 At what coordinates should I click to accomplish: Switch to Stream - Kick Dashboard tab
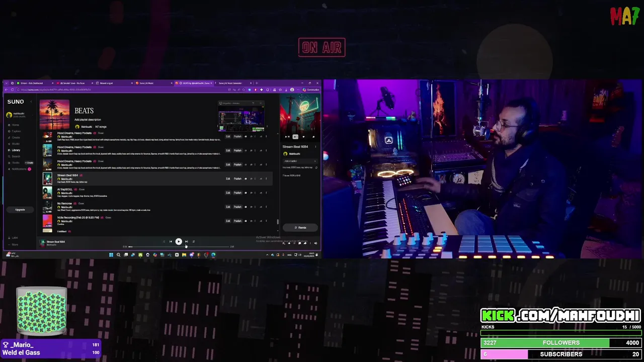click(35, 83)
